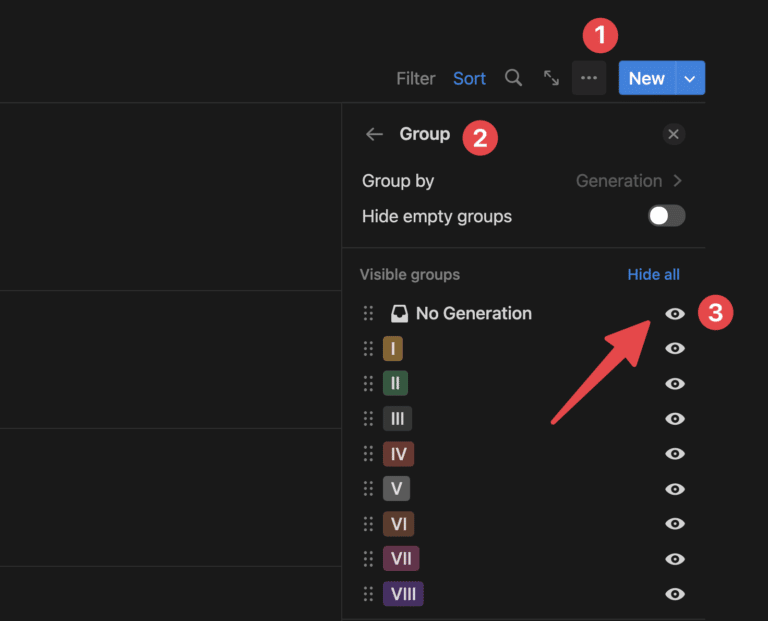The width and height of the screenshot is (768, 621).
Task: Click the drag handle for group III
Action: tap(368, 419)
